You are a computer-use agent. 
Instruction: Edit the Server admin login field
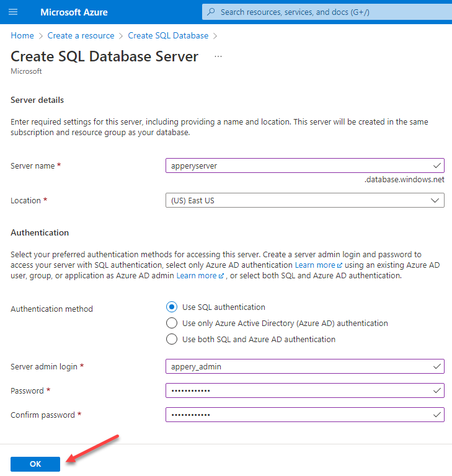tap(304, 366)
